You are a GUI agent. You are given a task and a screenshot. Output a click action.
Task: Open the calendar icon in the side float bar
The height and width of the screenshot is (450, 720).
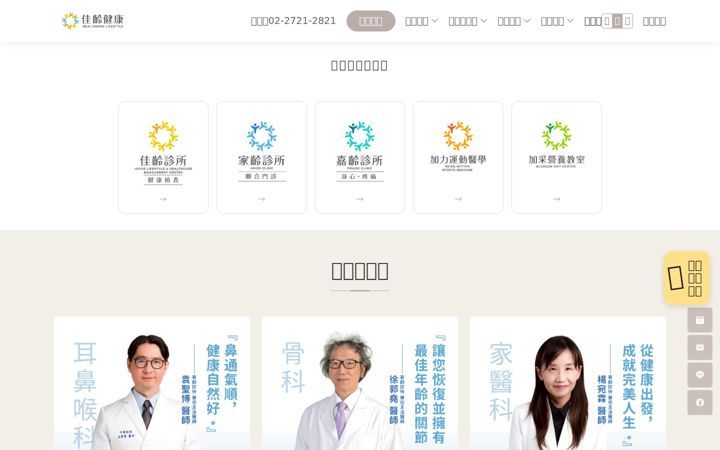700,320
